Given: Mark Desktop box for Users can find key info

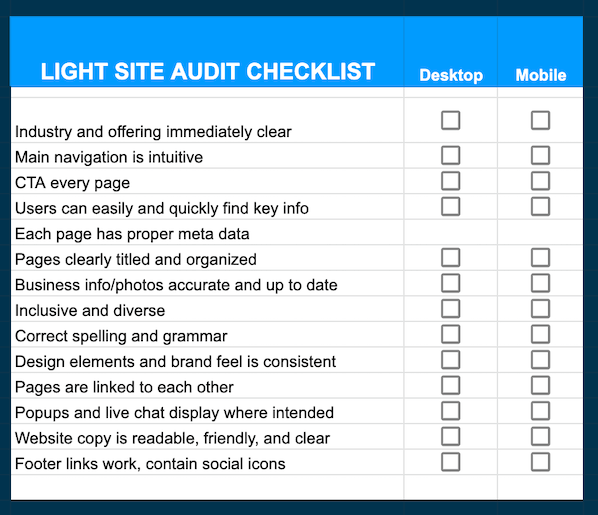Looking at the screenshot, I should pyautogui.click(x=450, y=206).
